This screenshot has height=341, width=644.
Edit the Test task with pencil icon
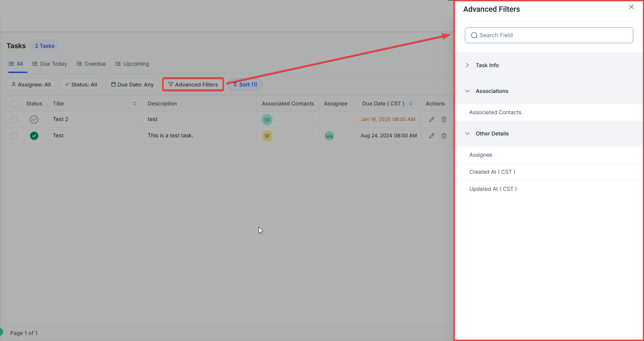432,136
